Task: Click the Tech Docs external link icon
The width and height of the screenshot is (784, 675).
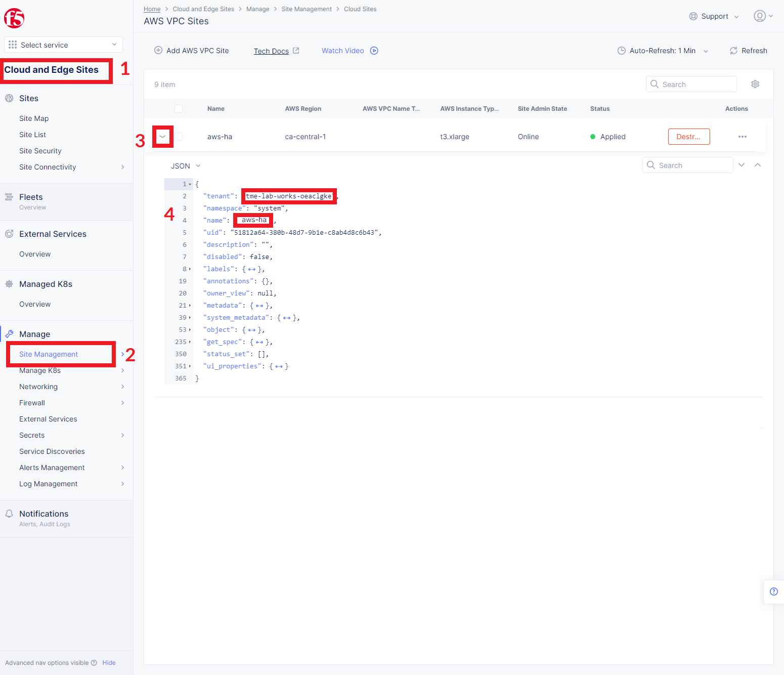Action: (296, 51)
